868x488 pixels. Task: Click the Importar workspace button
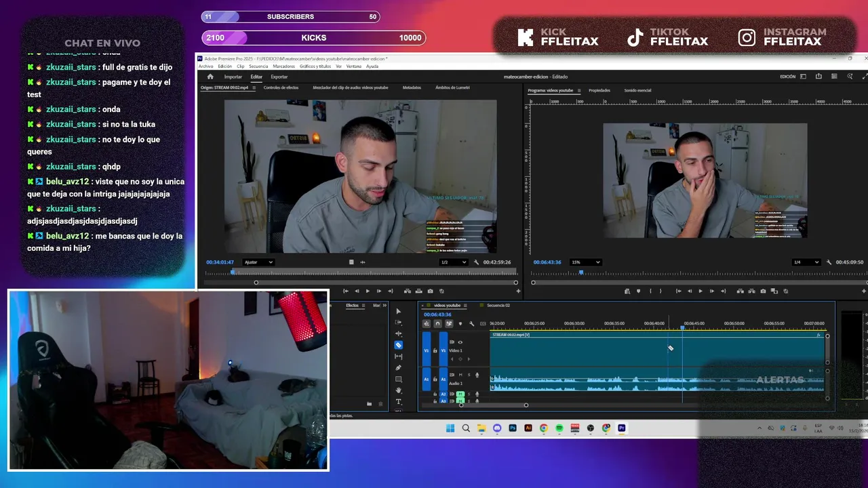pos(233,77)
